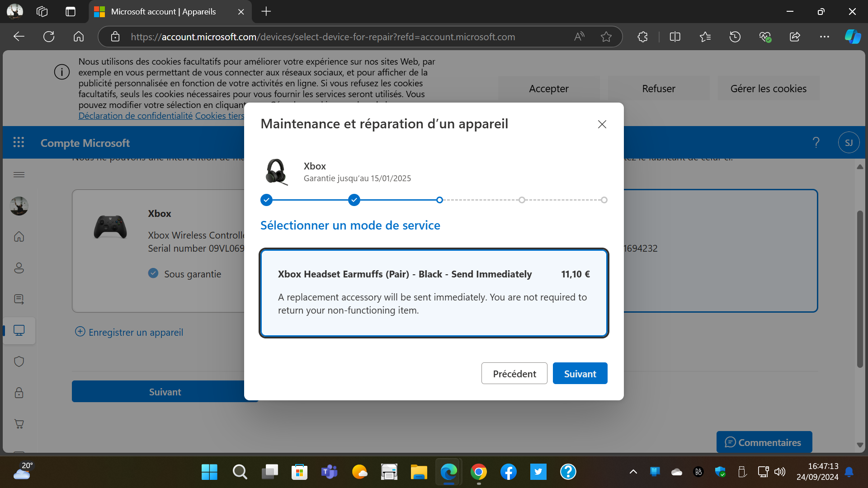Viewport: 868px width, 488px height.
Task: Toggle split screen view
Action: tap(675, 37)
